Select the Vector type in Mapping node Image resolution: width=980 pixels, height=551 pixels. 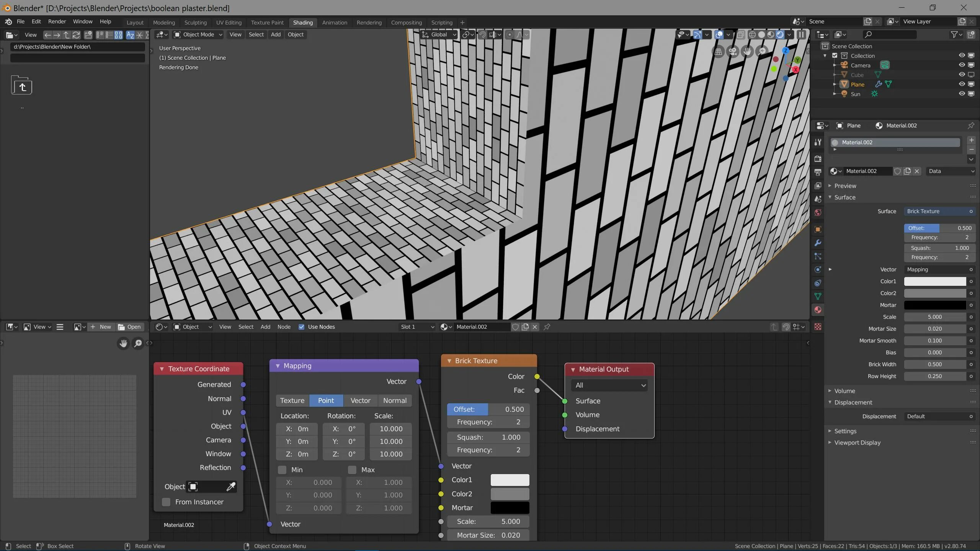[360, 400]
